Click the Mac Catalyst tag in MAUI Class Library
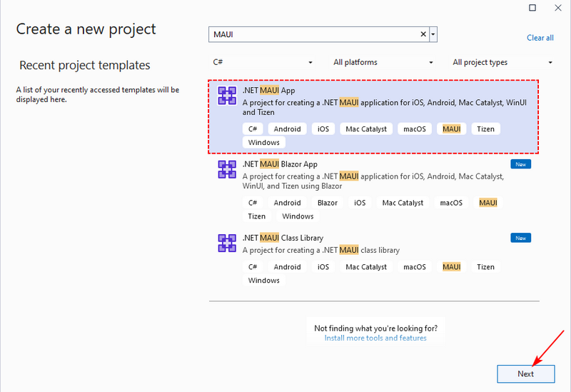Viewport: 571px width, 392px height. point(366,267)
